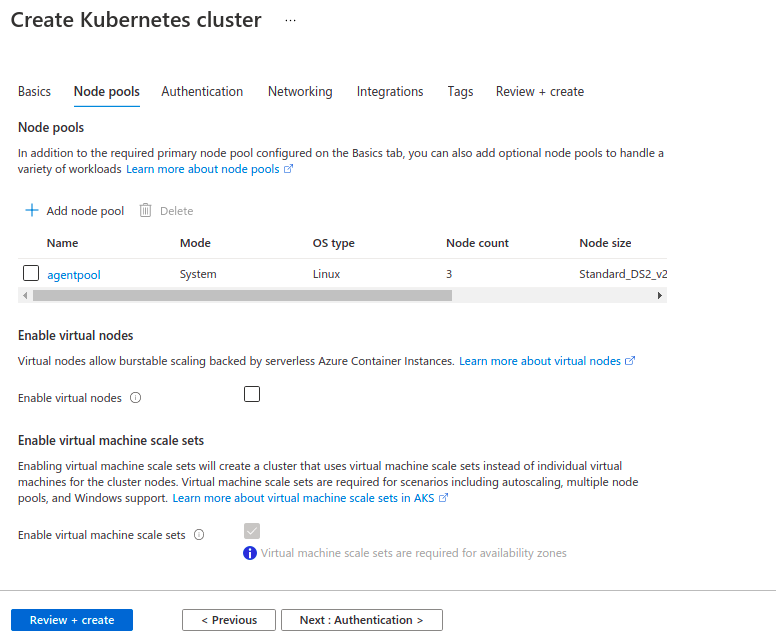Click info icon next to Enable virtual nodes
This screenshot has width=776, height=637.
pos(136,398)
